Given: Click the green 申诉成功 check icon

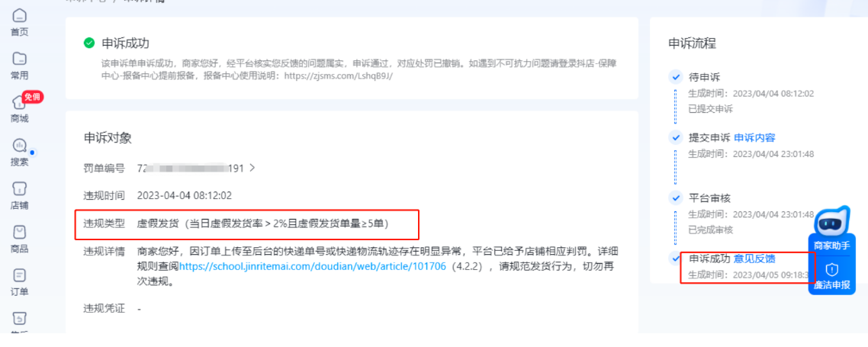Looking at the screenshot, I should [x=89, y=43].
